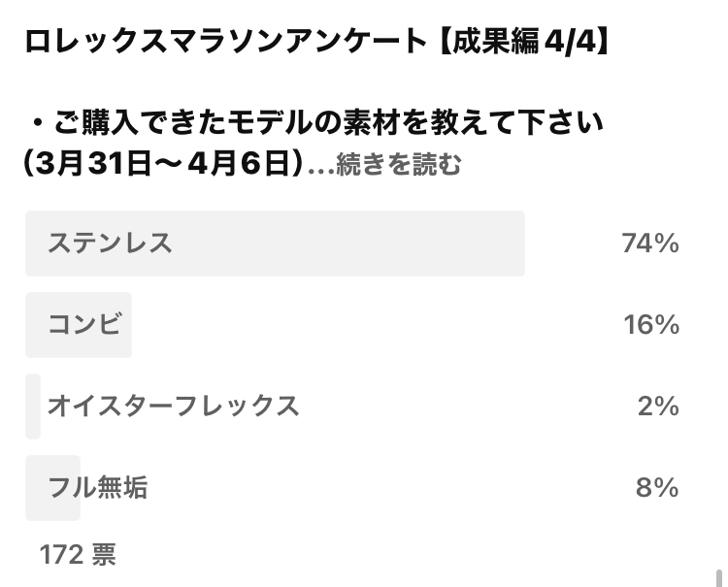
Task: Select the コンビ poll result bar
Action: [79, 325]
